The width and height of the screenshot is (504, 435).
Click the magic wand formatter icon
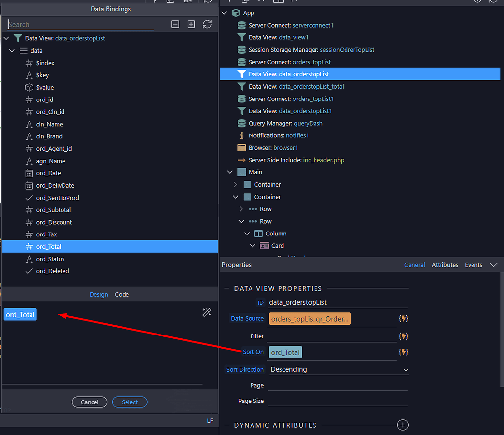click(x=207, y=312)
